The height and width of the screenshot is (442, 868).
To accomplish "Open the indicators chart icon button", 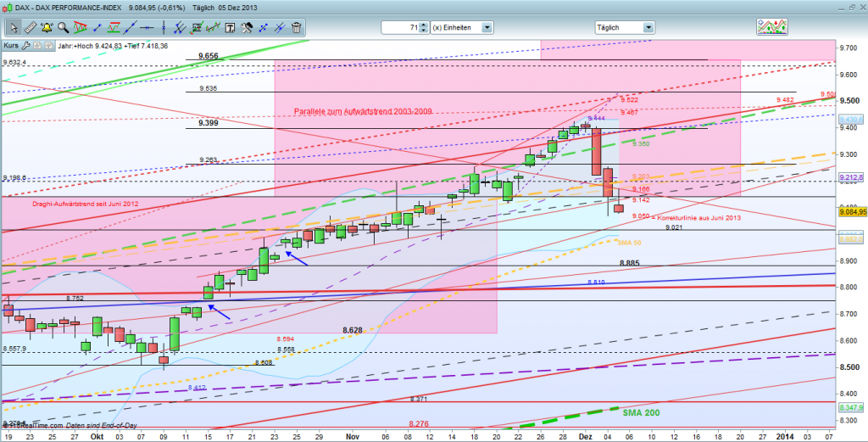I will pyautogui.click(x=772, y=26).
